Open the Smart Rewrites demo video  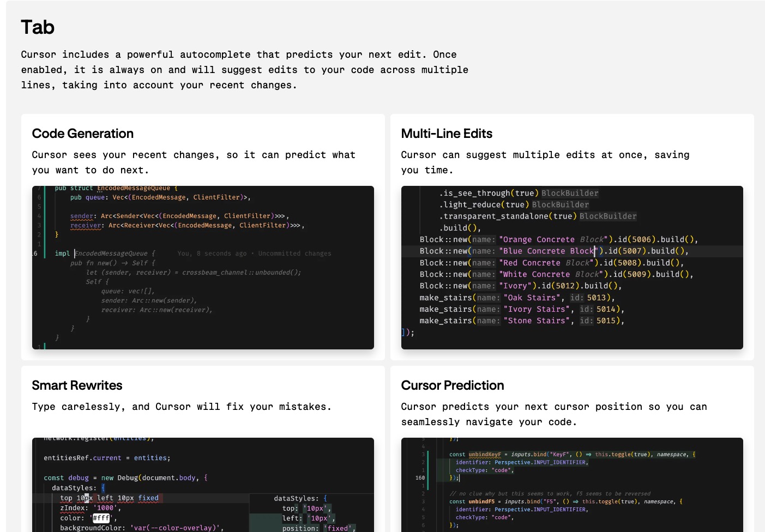coord(203,485)
